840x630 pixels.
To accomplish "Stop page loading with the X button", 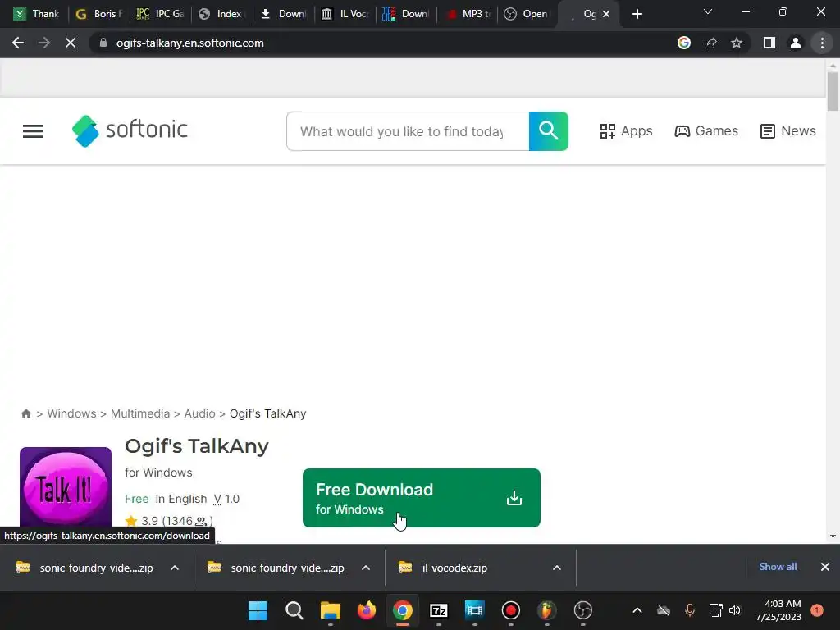I will pos(71,43).
